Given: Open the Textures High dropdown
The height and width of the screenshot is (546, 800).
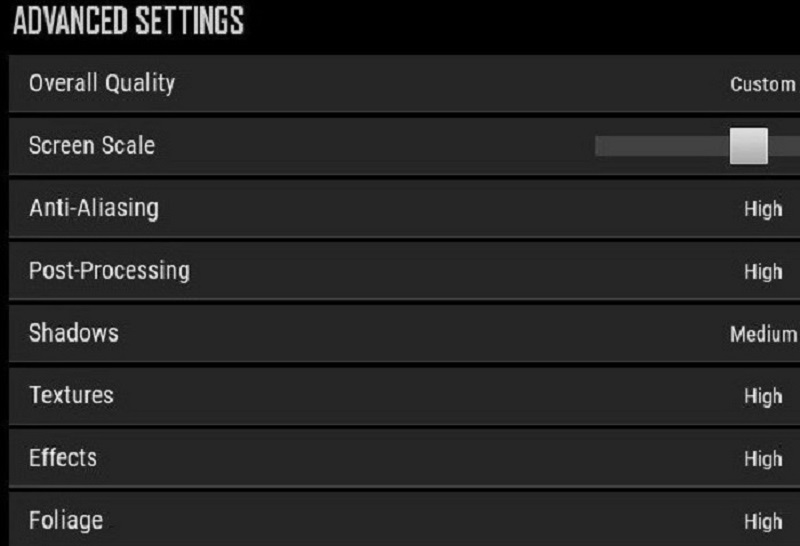Looking at the screenshot, I should pos(763,396).
